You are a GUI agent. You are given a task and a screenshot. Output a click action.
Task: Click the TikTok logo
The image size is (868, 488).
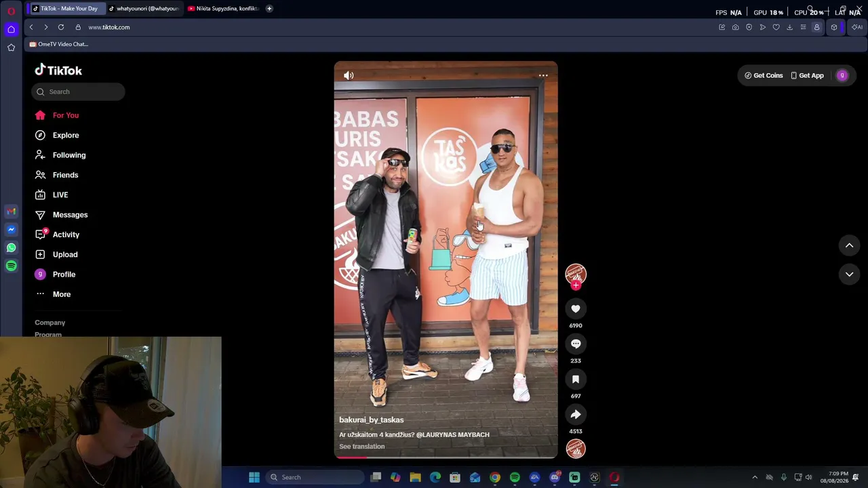58,70
